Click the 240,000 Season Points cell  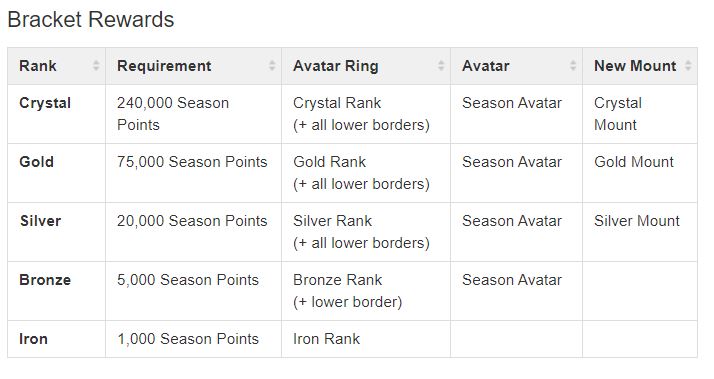pyautogui.click(x=194, y=114)
